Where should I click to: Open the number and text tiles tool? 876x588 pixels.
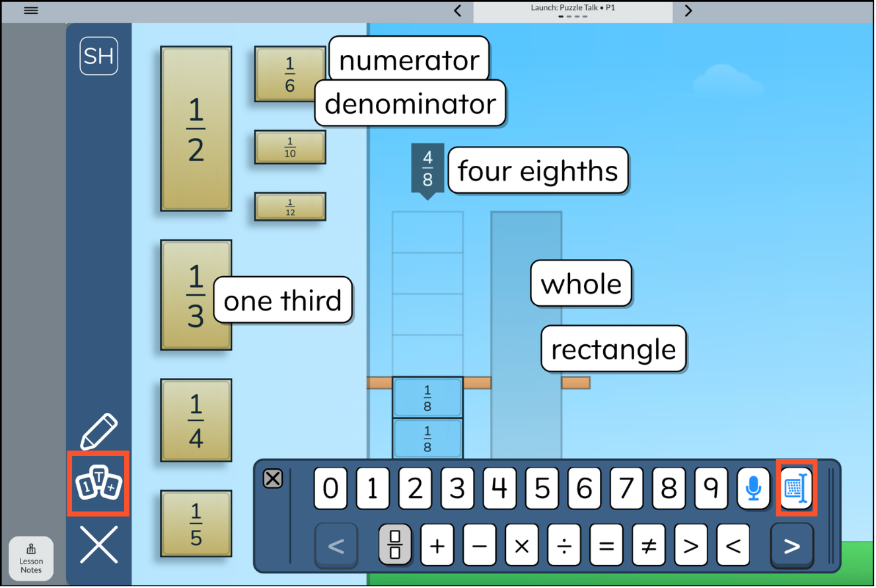coord(98,484)
